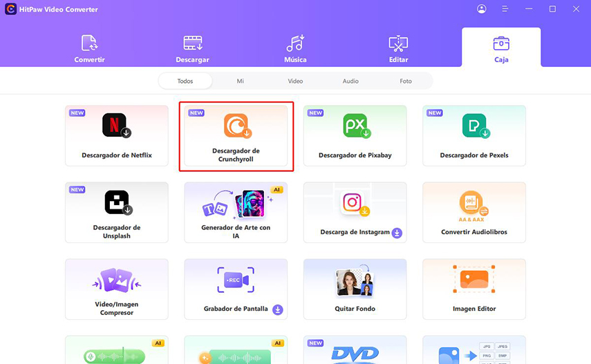Click the Quitar Fondo label

(355, 309)
